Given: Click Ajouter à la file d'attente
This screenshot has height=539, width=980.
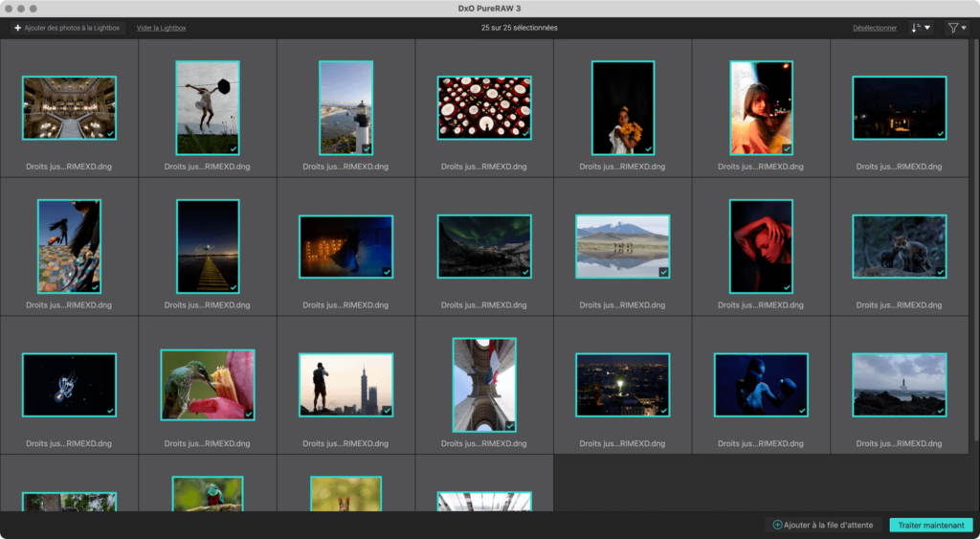Looking at the screenshot, I should [x=823, y=526].
